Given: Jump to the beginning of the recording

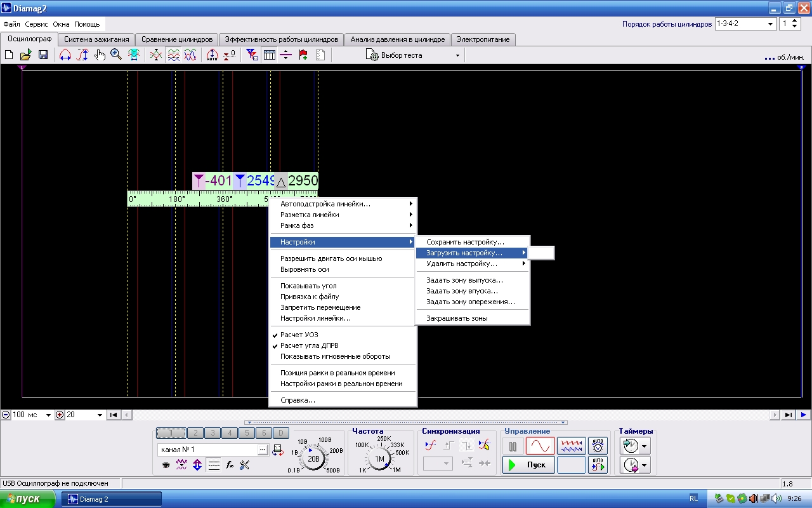Looking at the screenshot, I should point(114,415).
